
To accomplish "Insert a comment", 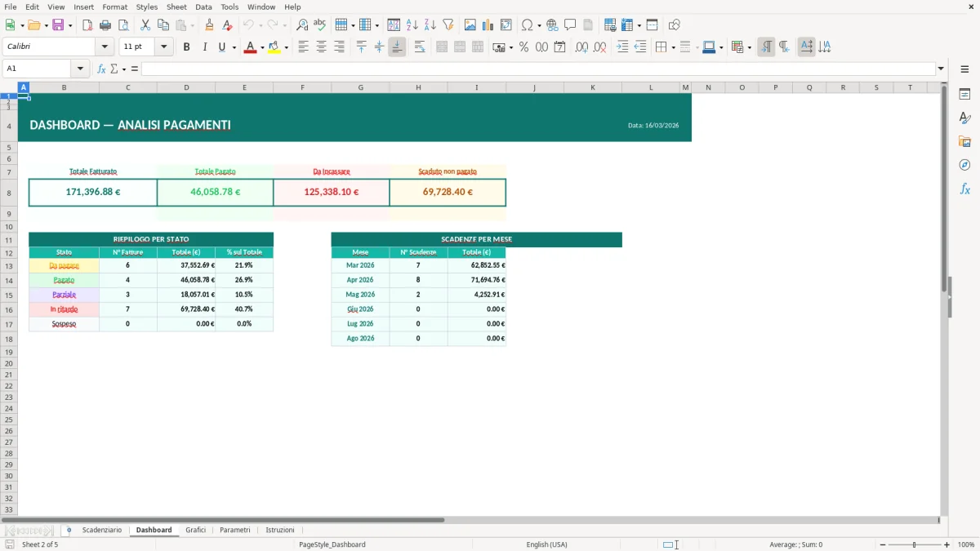I will [x=570, y=25].
